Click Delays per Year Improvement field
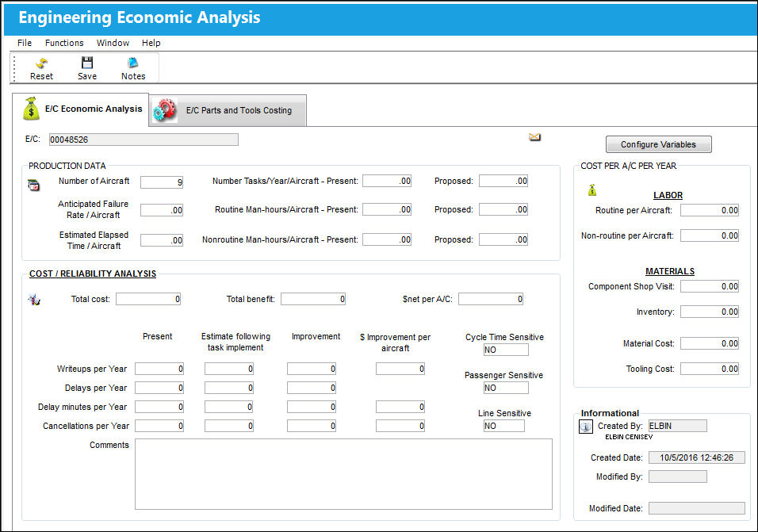Viewport: 758px width, 532px height. (x=312, y=388)
